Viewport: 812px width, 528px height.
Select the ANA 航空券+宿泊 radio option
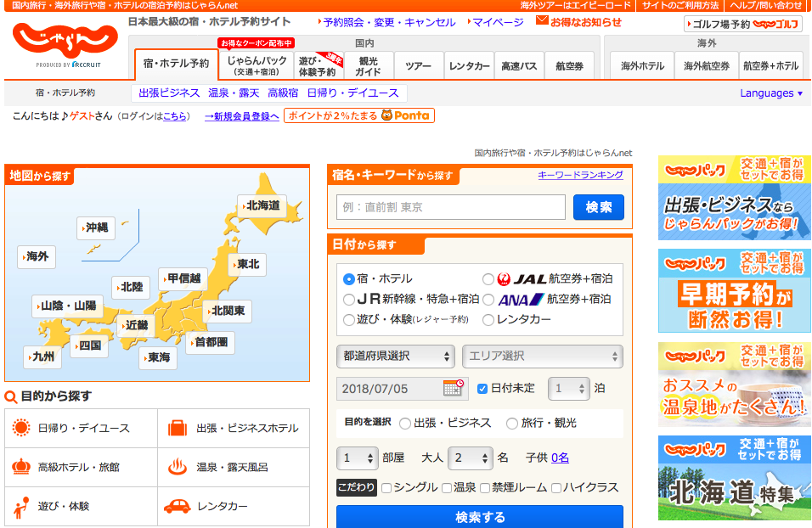tap(488, 299)
